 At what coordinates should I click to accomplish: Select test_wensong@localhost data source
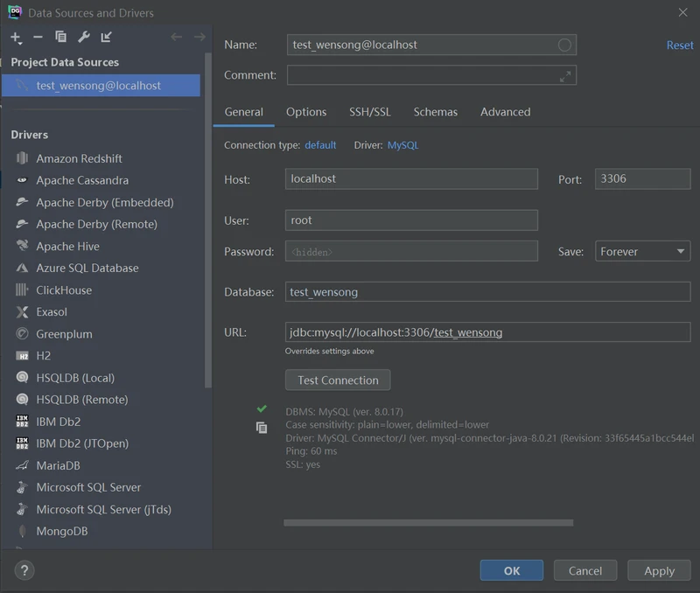(101, 85)
